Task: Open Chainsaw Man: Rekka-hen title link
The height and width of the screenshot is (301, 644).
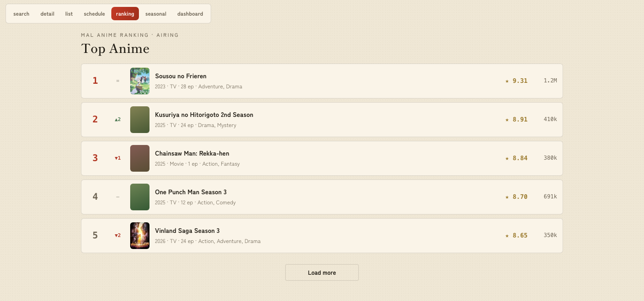Action: tap(192, 153)
